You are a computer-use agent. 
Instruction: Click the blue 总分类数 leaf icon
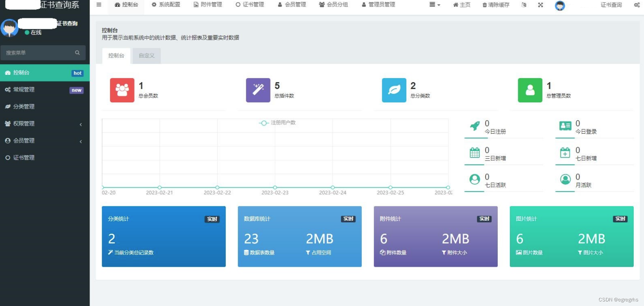(394, 90)
